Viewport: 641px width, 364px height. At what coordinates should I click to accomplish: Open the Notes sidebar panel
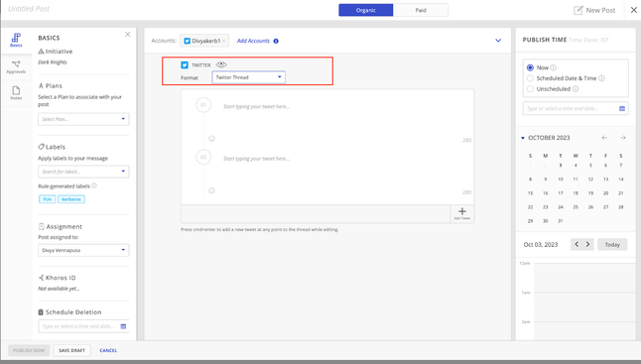coord(16,93)
